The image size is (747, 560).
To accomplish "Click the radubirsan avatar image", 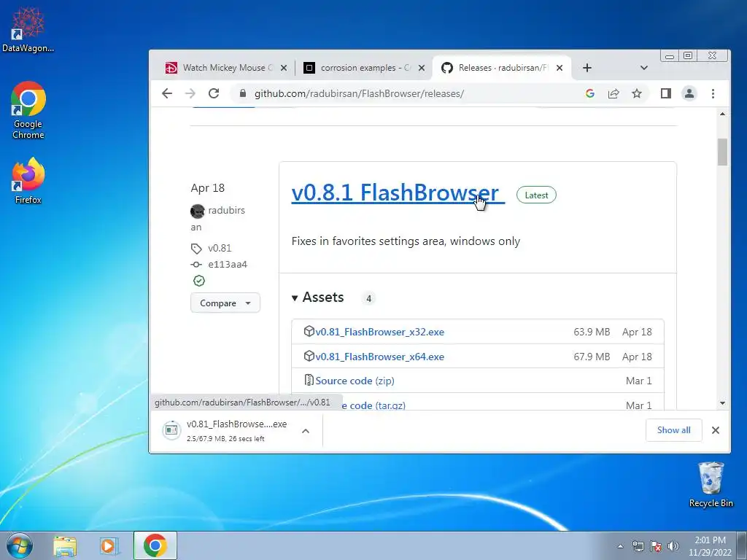I will pyautogui.click(x=197, y=211).
